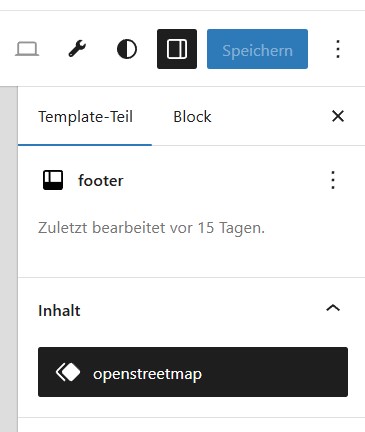The width and height of the screenshot is (365, 432).
Task: Open the wrench tools menu
Action: pos(77,49)
